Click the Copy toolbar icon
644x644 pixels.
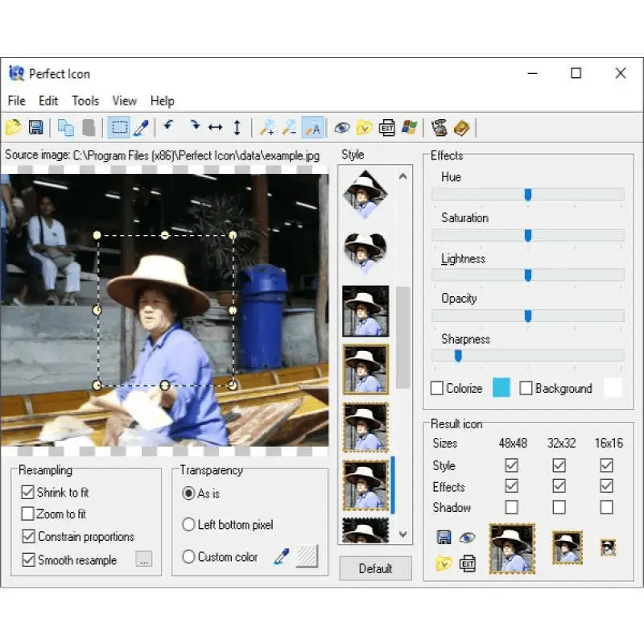pyautogui.click(x=66, y=128)
